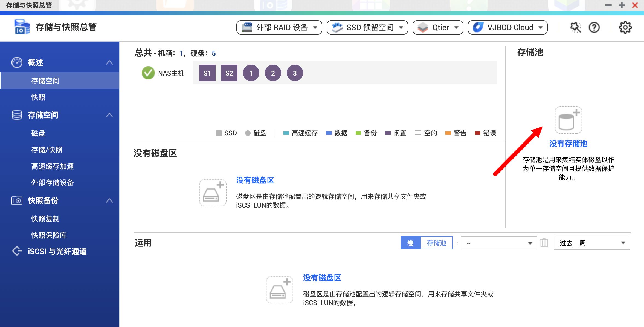Open global settings gear icon

click(625, 27)
